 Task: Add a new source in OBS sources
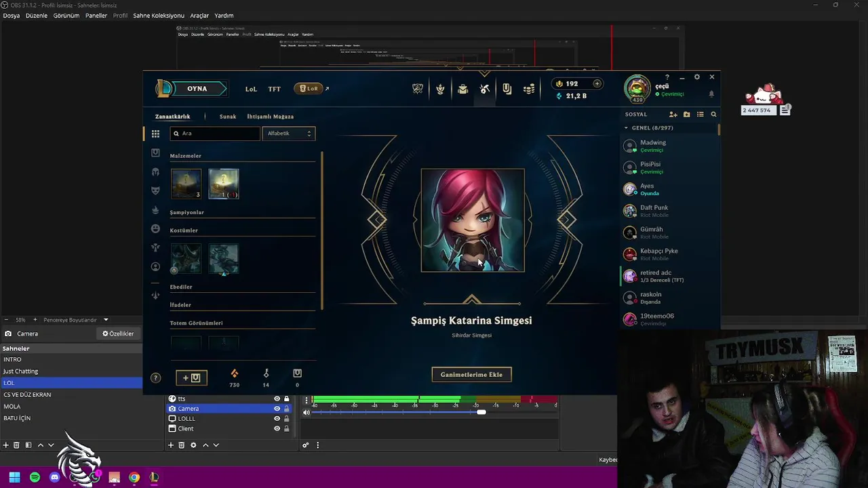tap(171, 445)
